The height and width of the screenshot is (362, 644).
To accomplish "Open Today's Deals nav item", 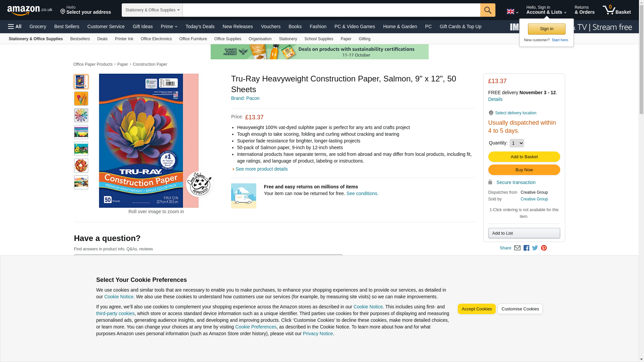I will coord(200,26).
